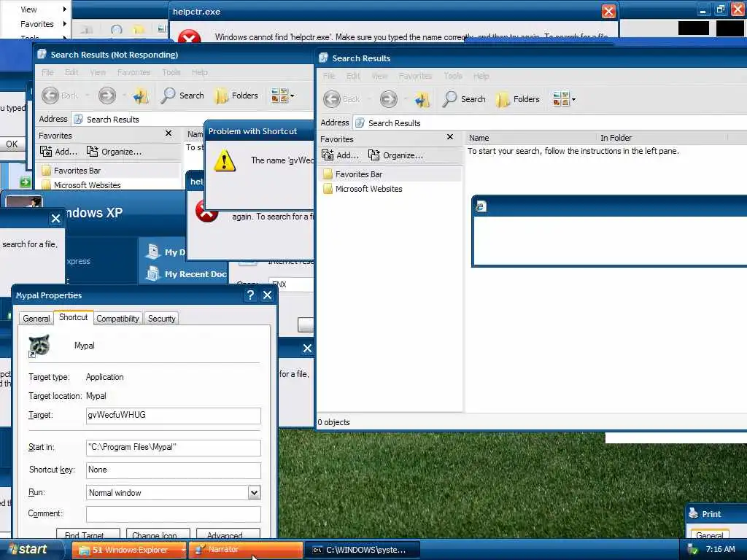
Task: Open Help menu in Not Responding window
Action: coord(200,72)
